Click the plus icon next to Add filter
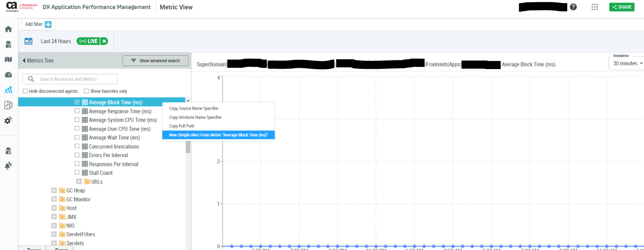644x250 pixels. click(x=48, y=25)
